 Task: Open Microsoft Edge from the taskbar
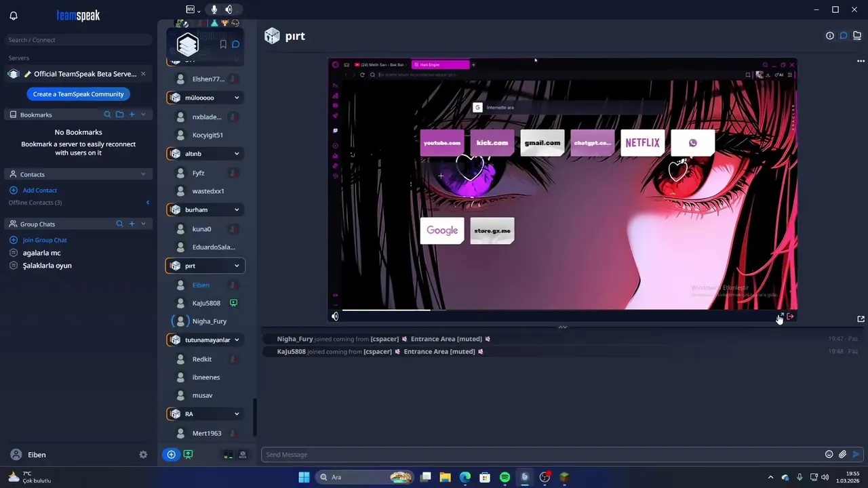click(465, 477)
